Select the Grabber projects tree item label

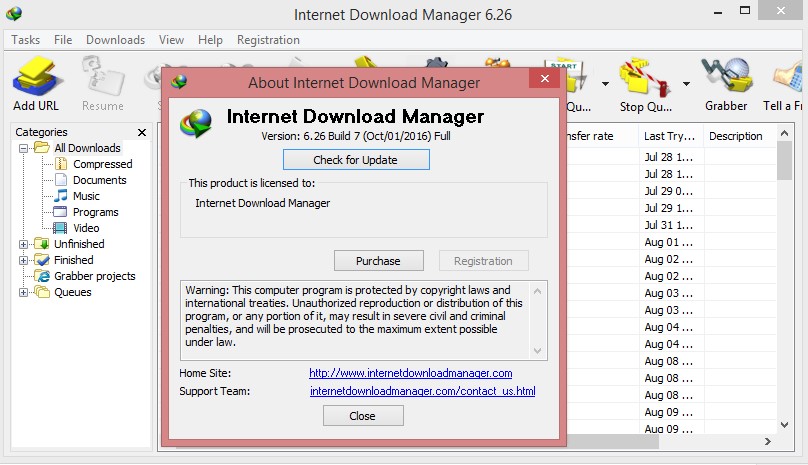pos(95,276)
